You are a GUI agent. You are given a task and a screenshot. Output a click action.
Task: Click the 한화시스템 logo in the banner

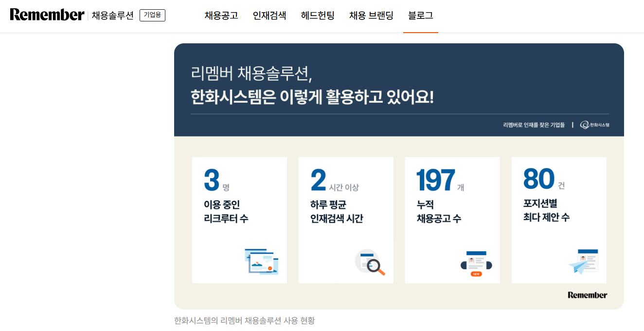coord(595,125)
